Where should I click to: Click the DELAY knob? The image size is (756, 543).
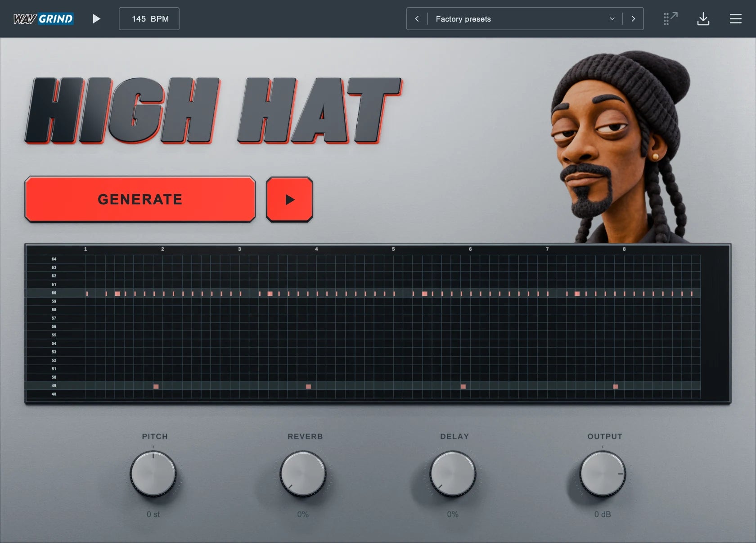tap(453, 474)
